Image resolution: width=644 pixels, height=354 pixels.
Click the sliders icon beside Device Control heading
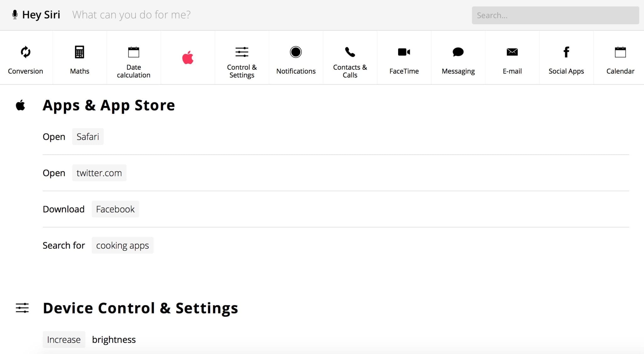point(22,308)
